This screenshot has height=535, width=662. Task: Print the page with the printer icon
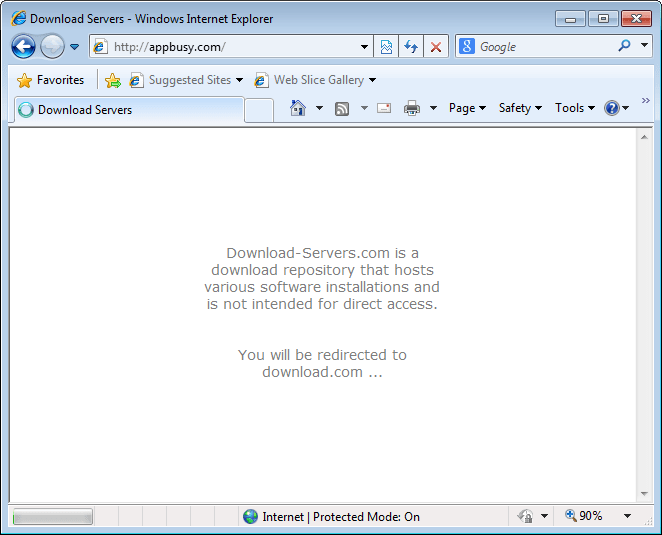coord(412,108)
